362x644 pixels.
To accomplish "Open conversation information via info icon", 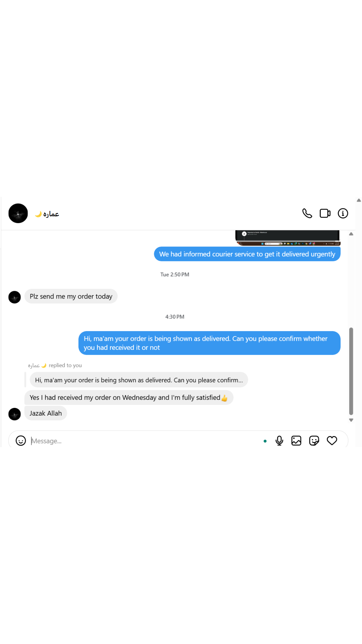I will [343, 213].
